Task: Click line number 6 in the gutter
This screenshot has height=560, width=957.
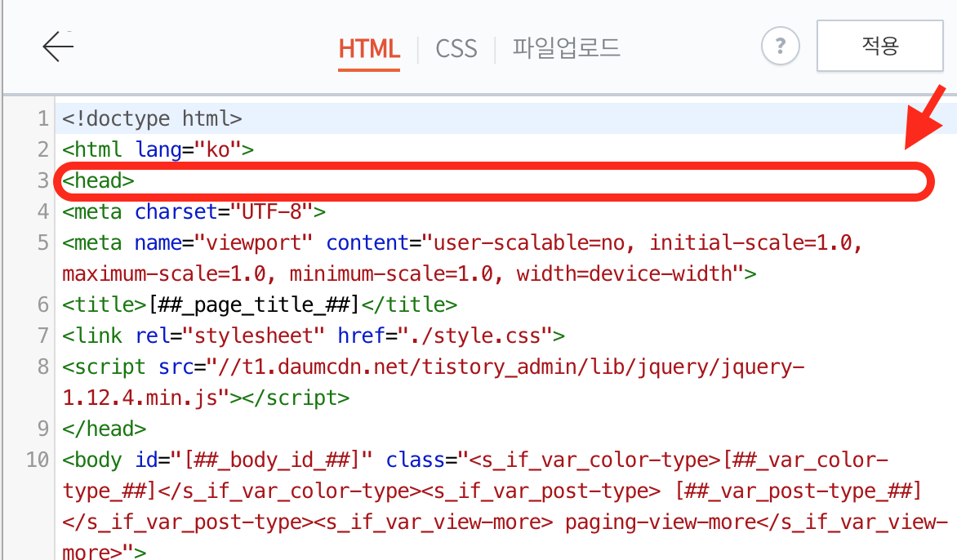Action: (x=42, y=304)
